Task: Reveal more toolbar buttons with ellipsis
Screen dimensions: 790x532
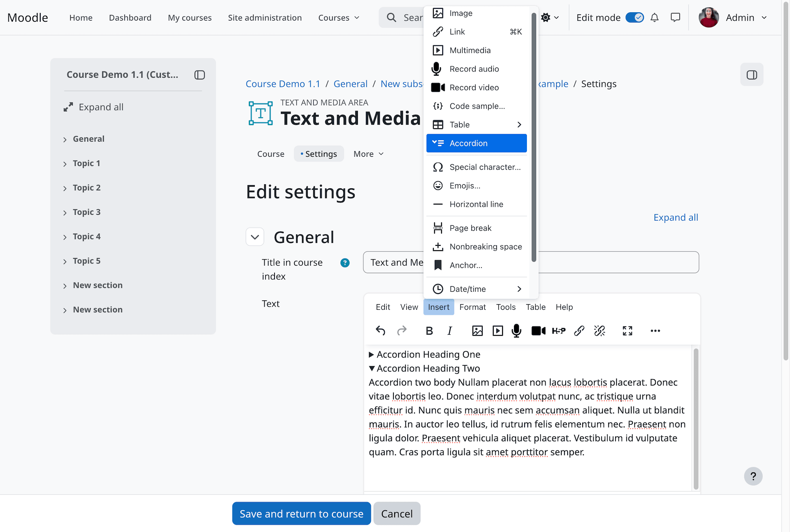Action: click(655, 331)
